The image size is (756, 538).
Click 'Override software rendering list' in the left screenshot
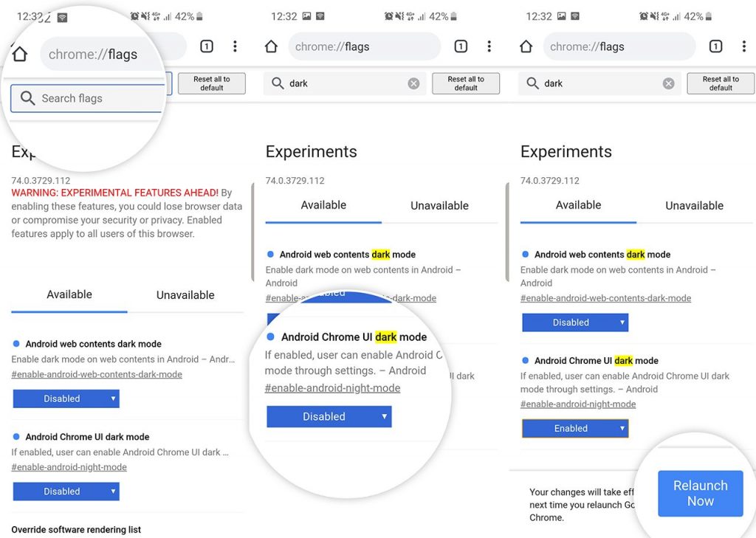tap(76, 529)
